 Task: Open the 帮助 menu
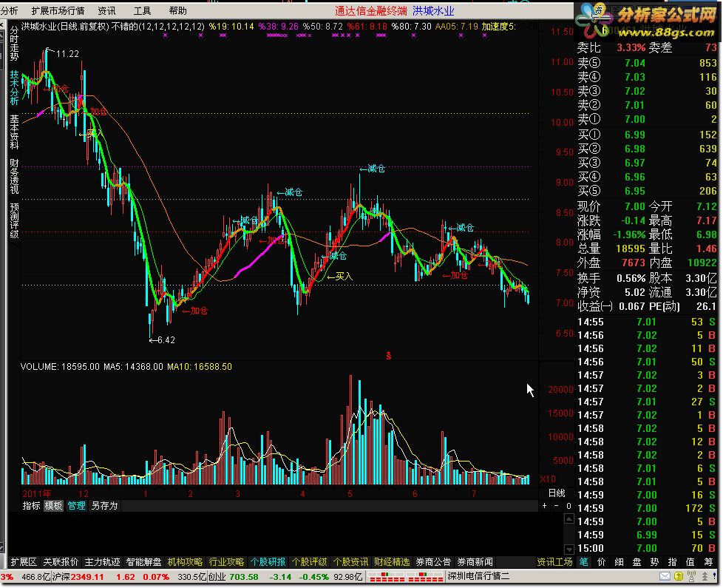pyautogui.click(x=178, y=10)
